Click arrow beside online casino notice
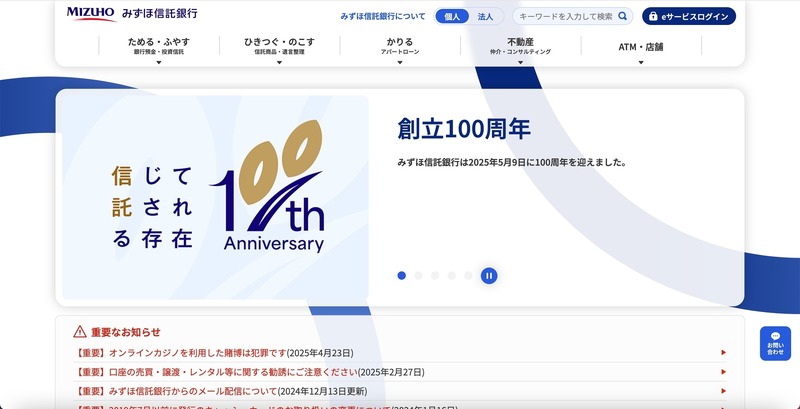This screenshot has width=800, height=409. pos(723,352)
